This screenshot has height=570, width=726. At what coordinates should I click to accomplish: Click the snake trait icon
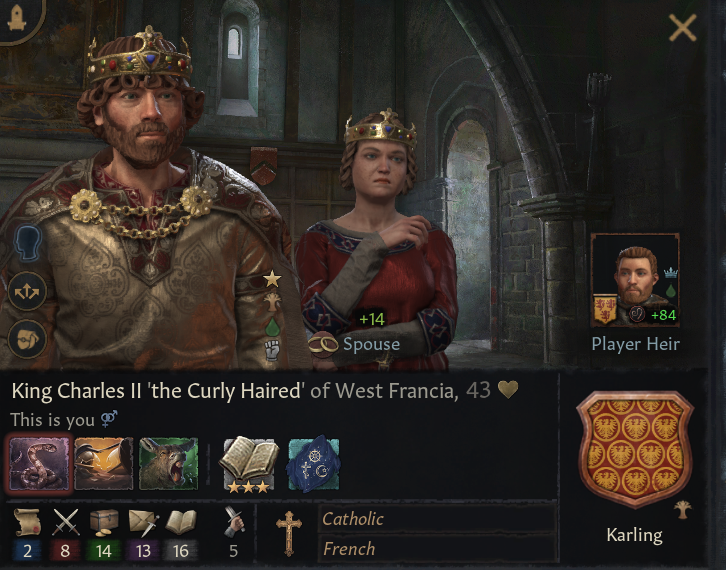[x=39, y=464]
